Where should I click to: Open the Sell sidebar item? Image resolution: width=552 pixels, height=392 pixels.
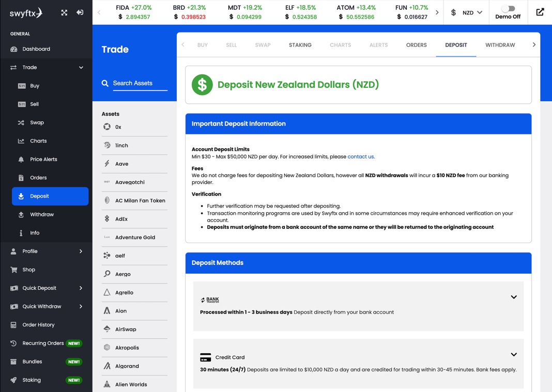point(50,104)
